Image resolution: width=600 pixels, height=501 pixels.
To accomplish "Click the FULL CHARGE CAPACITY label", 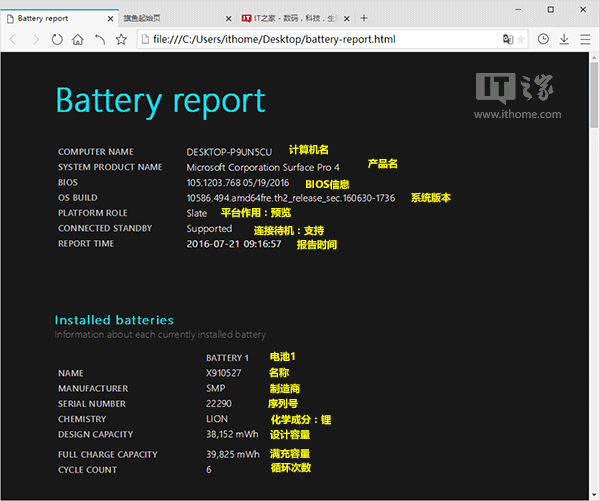I will 108,454.
